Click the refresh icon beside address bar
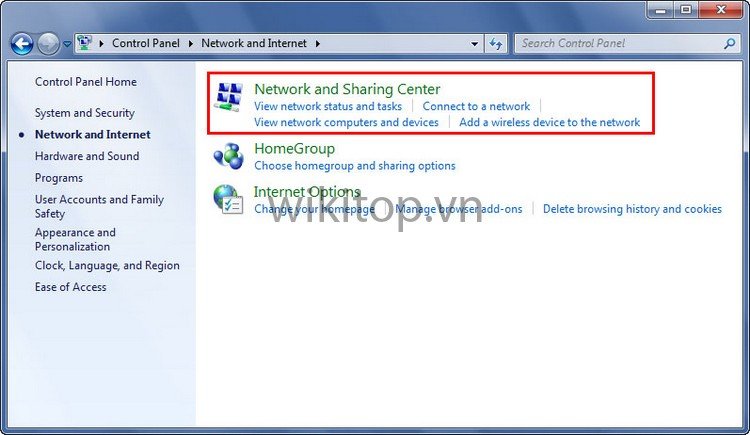This screenshot has height=435, width=750. 497,44
